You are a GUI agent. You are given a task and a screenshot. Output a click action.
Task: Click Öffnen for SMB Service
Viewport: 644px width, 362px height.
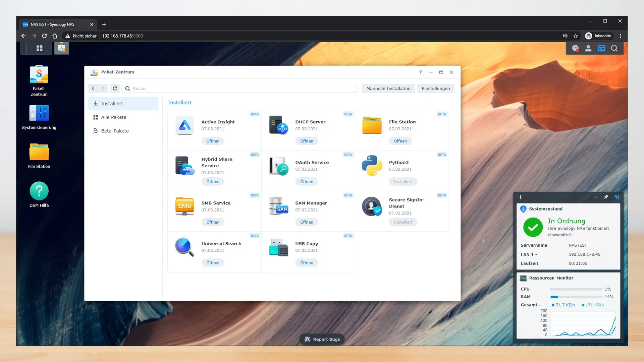213,222
